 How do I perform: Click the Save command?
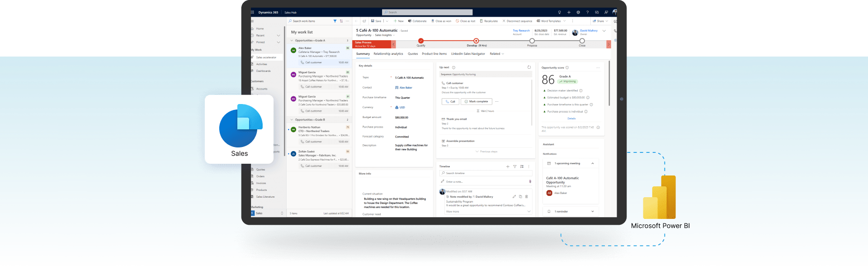(376, 21)
